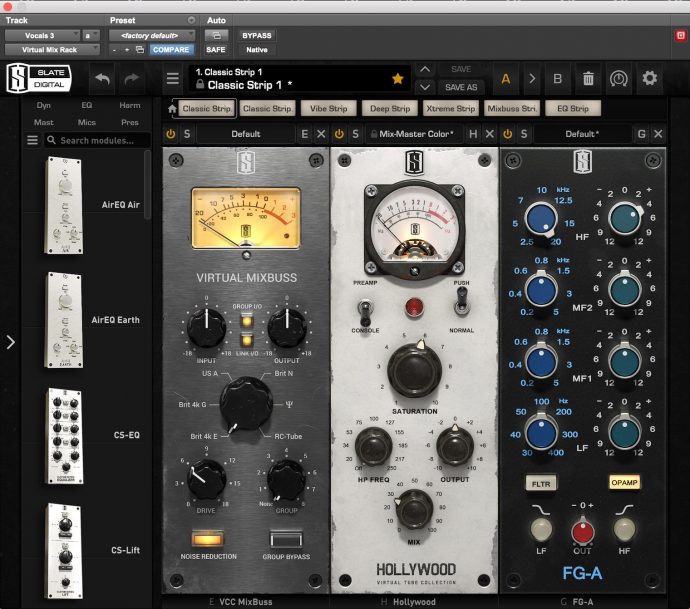Copy setting A to B with arrow
The image size is (690, 609).
coord(532,79)
